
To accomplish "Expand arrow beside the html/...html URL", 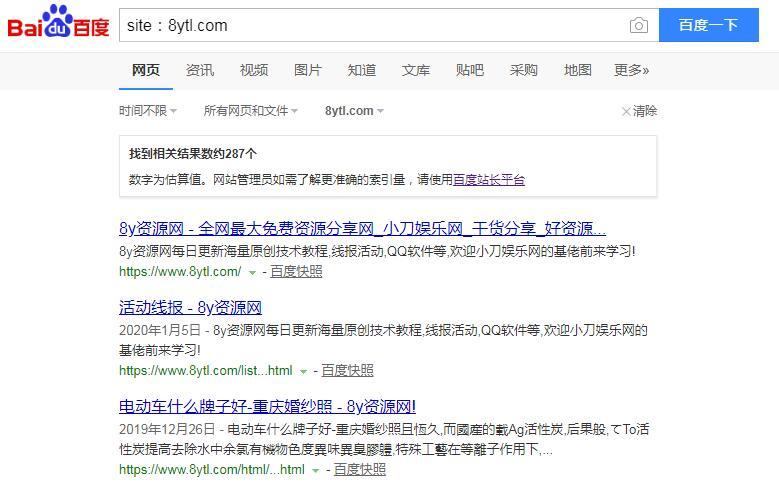I will coord(315,470).
